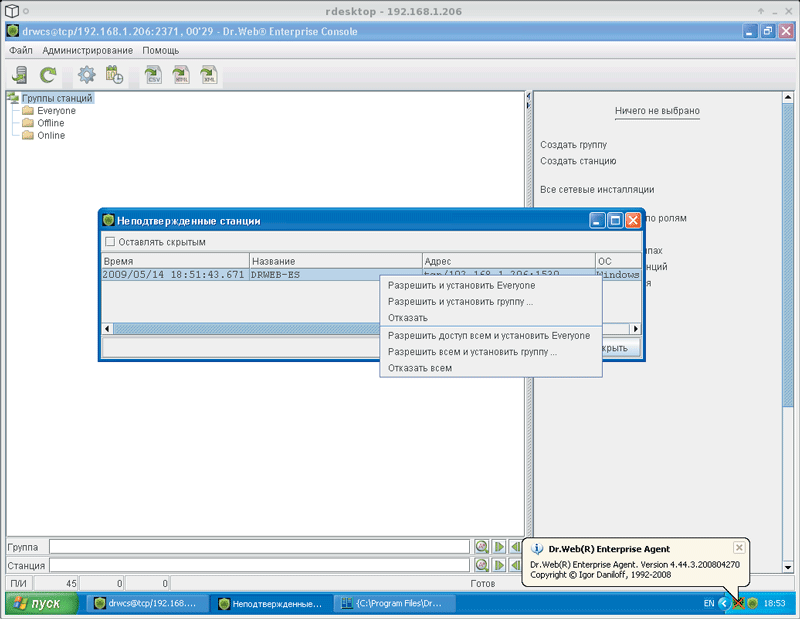Click the connect-to-server toolbar icon
The image size is (800, 619).
click(20, 75)
